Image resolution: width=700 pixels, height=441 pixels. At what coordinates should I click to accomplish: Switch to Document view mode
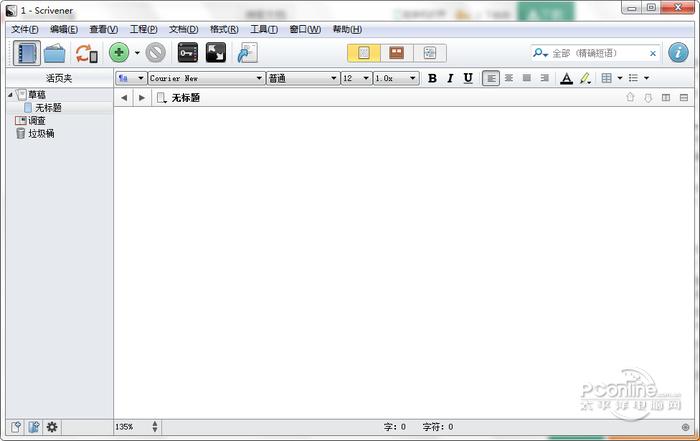click(x=364, y=53)
